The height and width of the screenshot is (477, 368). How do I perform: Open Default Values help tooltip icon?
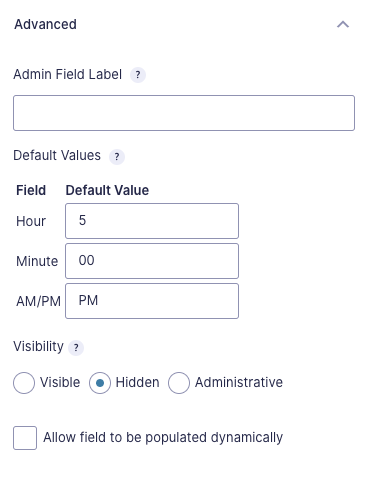click(117, 157)
